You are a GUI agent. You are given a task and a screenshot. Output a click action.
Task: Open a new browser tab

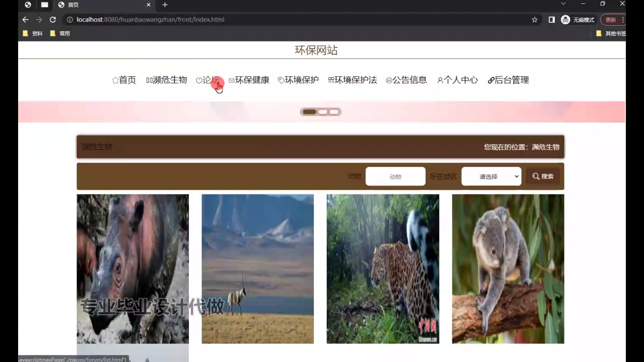coord(165,5)
